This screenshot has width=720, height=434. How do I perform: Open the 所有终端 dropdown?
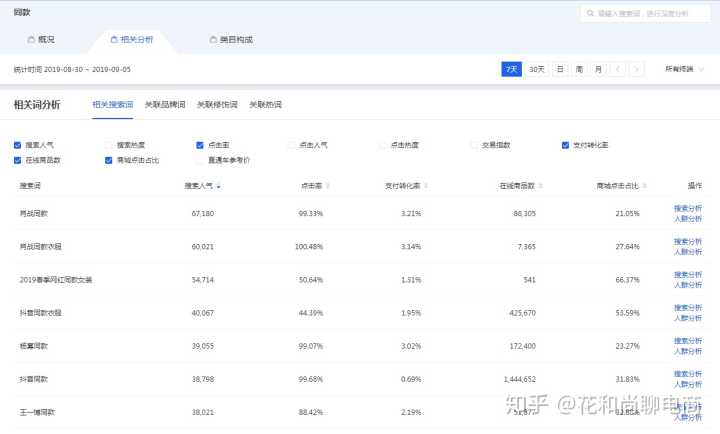click(685, 69)
